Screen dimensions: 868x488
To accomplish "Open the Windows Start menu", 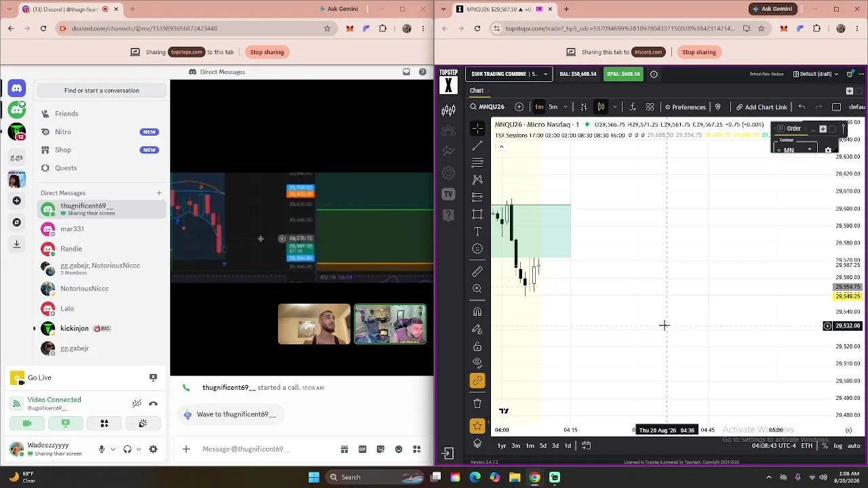I will coord(314,477).
